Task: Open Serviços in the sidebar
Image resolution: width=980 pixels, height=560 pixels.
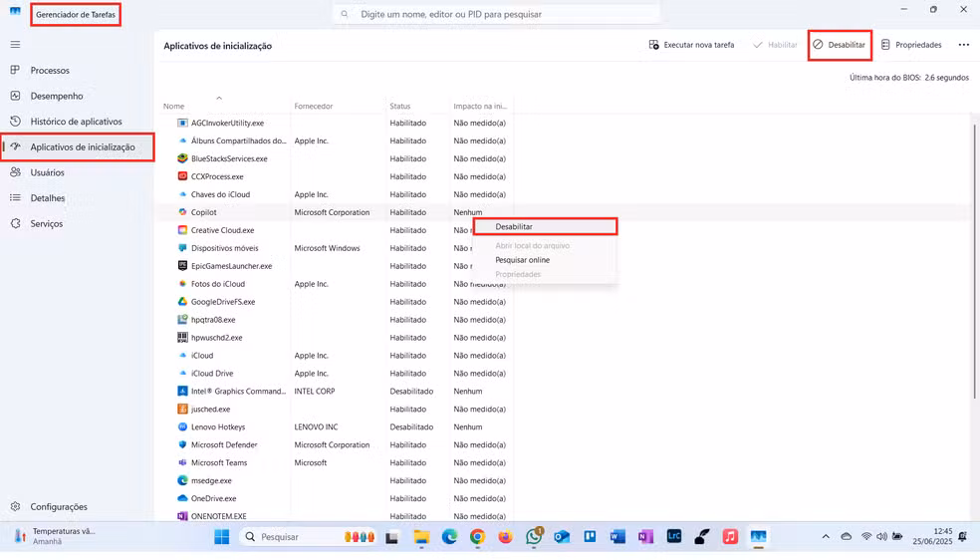Action: [x=46, y=224]
